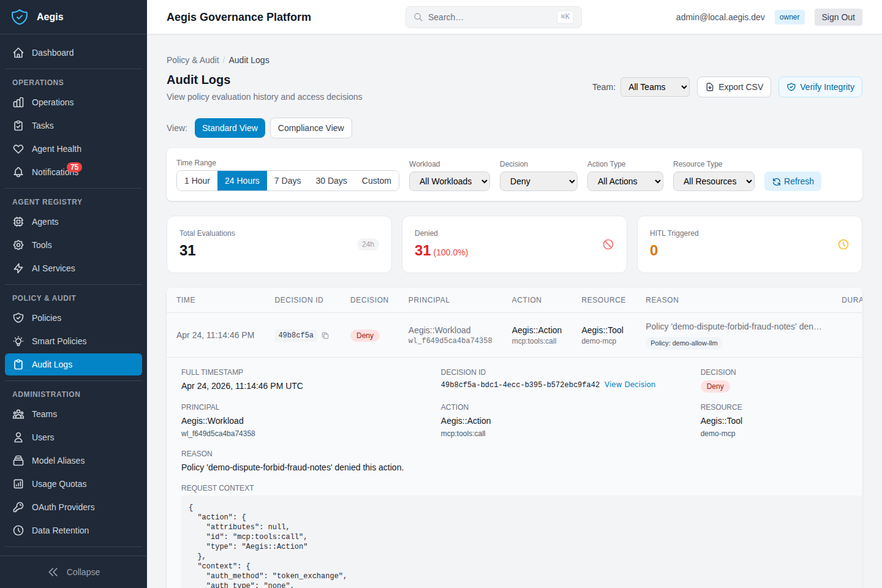Open the All Resources dropdown
The height and width of the screenshot is (588, 882).
point(714,181)
